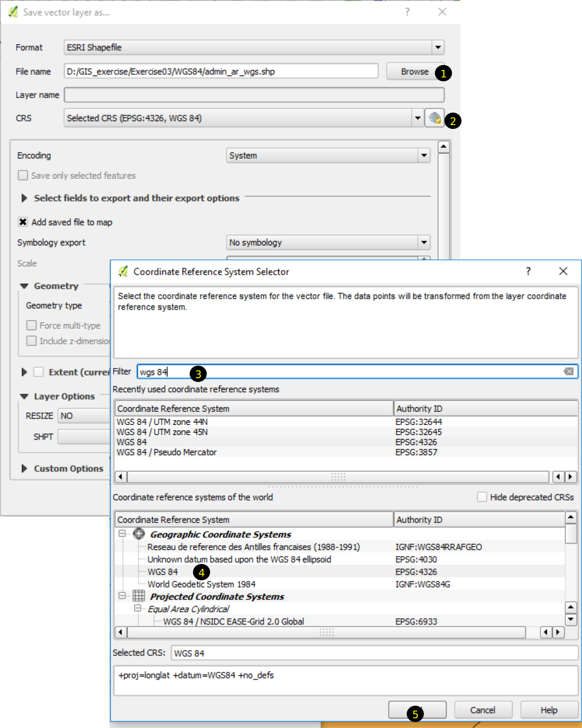Click the Browse button
This screenshot has height=728, width=582.
point(414,72)
